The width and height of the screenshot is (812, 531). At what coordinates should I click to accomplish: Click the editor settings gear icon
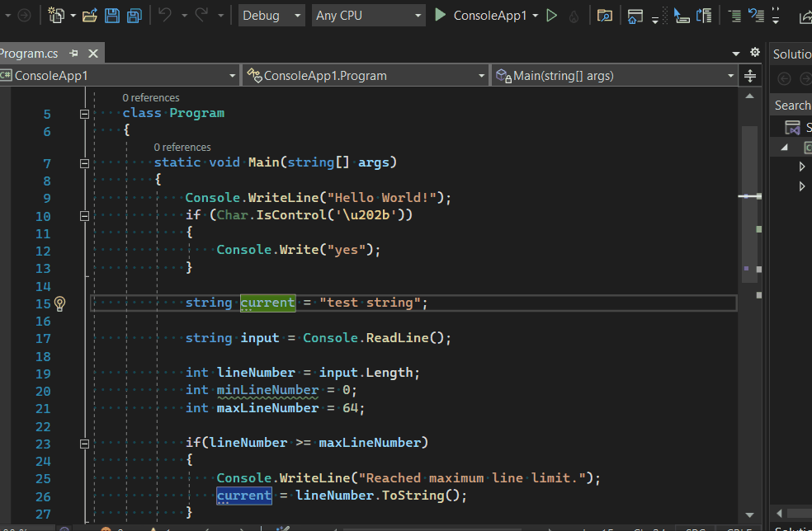tap(754, 53)
